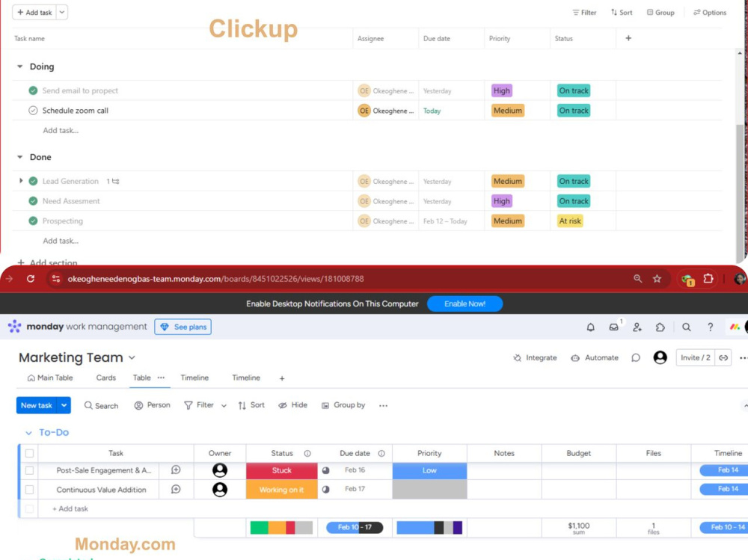Click Integrate button

[x=535, y=357]
